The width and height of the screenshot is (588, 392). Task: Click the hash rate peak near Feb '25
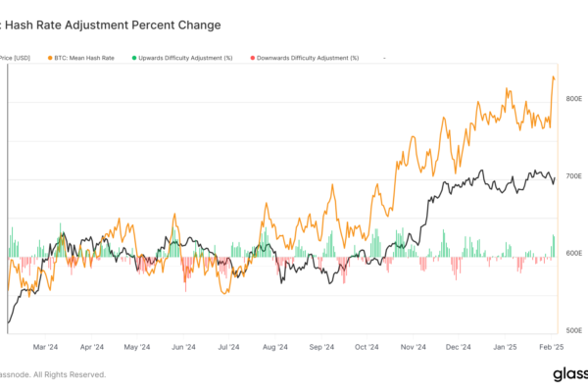tap(554, 76)
